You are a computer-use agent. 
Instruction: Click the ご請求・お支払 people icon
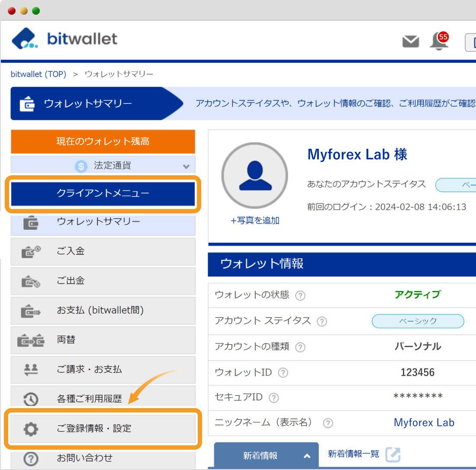pyautogui.click(x=31, y=370)
